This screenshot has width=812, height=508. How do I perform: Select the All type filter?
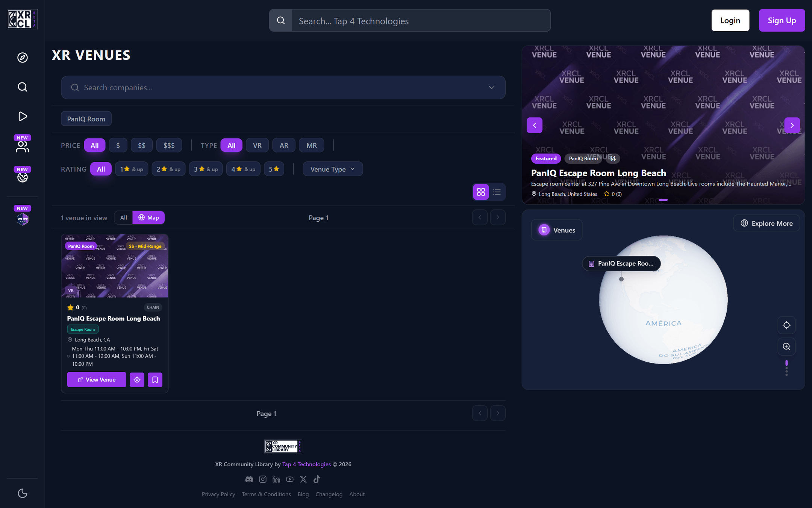[232, 145]
